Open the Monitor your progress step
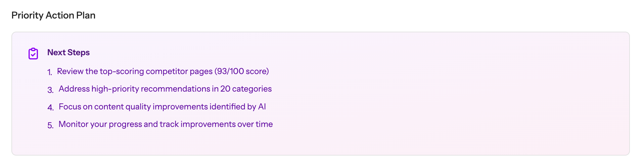The width and height of the screenshot is (644, 167). (165, 124)
